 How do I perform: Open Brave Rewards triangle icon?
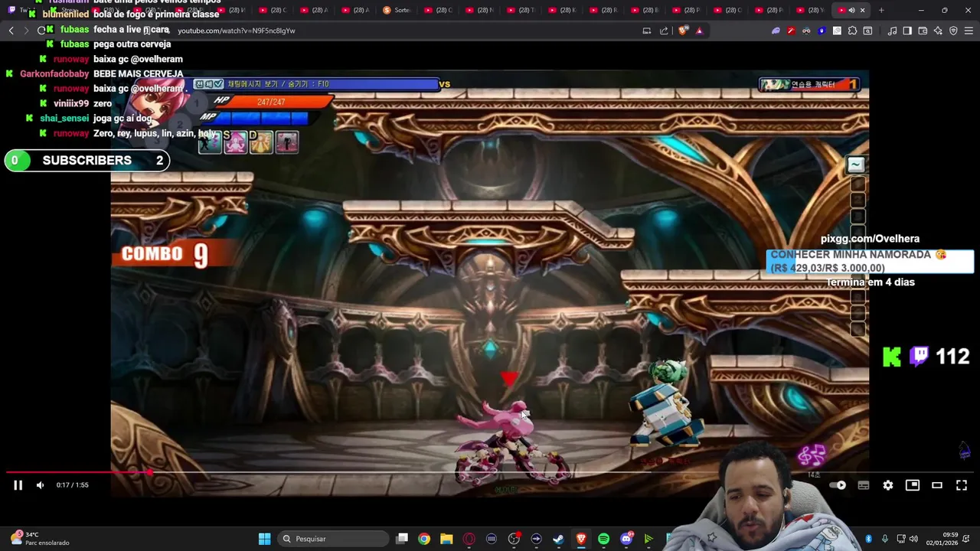pyautogui.click(x=699, y=31)
